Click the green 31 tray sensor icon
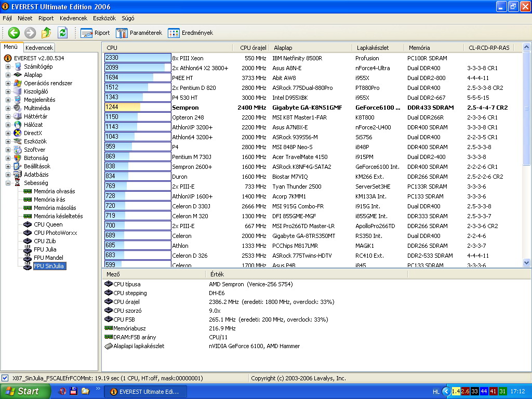 (x=502, y=392)
